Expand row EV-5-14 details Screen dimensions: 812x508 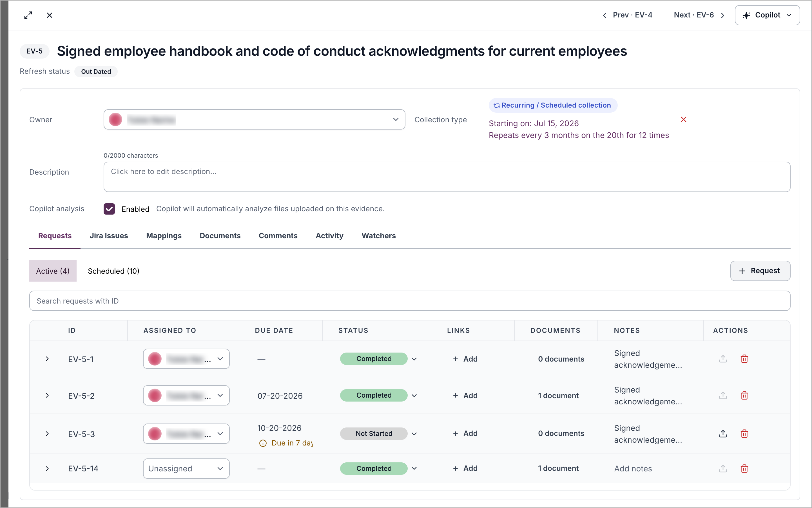point(47,468)
